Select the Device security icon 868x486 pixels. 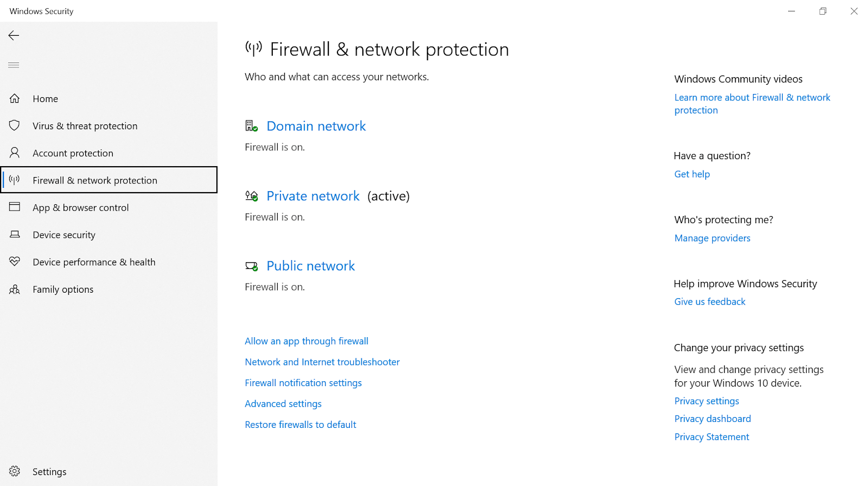coord(15,235)
